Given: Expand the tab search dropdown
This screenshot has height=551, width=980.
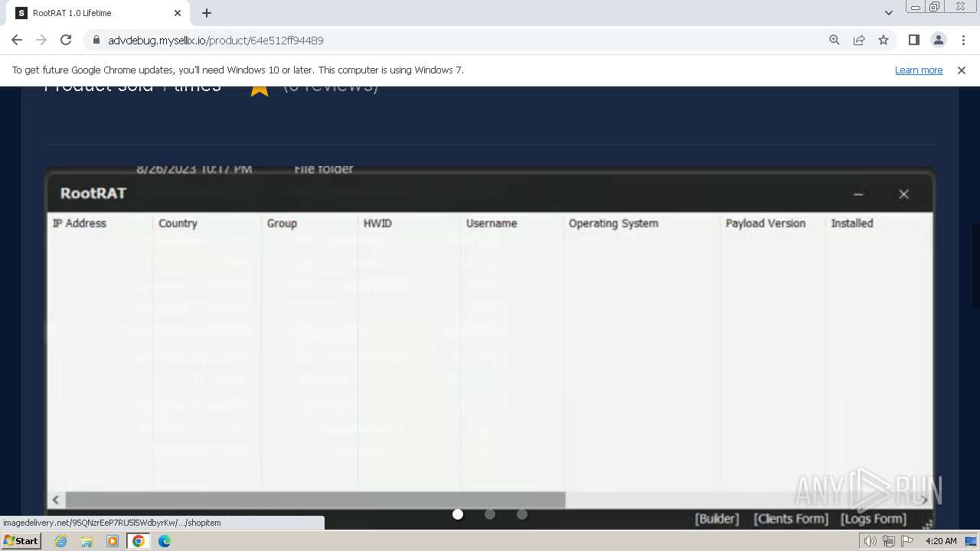Looking at the screenshot, I should pos(888,13).
